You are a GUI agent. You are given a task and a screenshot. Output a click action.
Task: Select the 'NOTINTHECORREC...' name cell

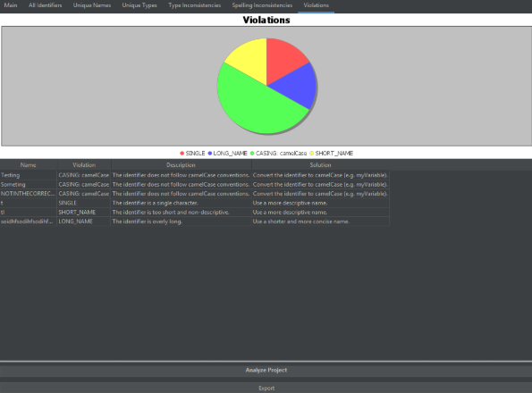coord(29,194)
